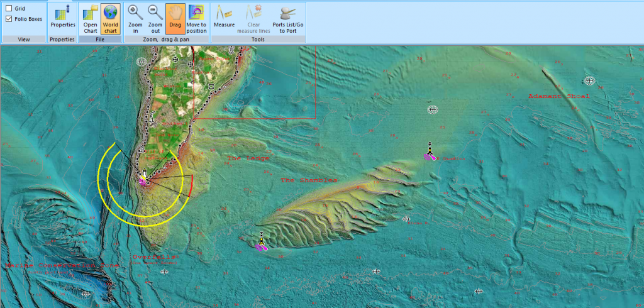Click the wreck symbol near Adamant Shoal
The image size is (644, 308).
589,80
